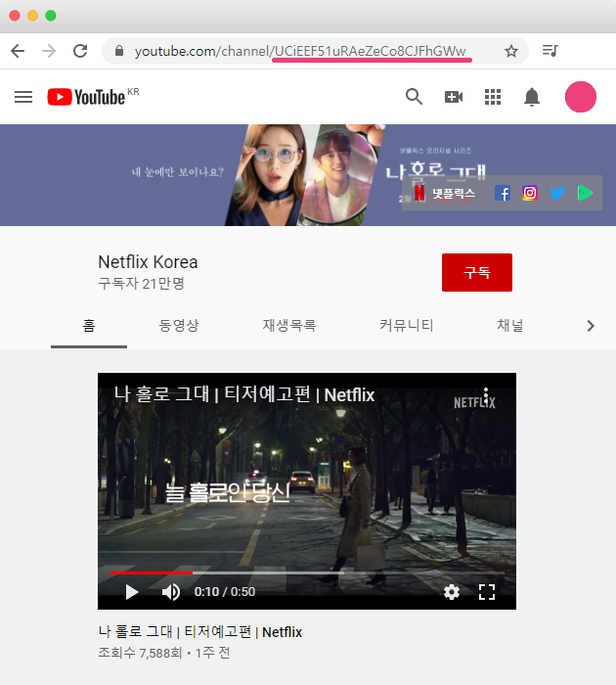Show more tabs with the right chevron
Screen dimensions: 616x685
tap(591, 326)
